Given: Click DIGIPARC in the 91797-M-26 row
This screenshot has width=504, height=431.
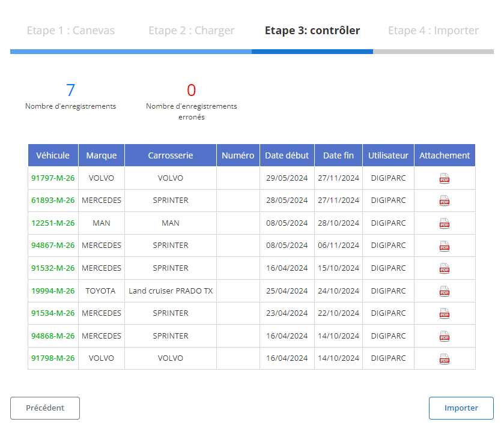Looking at the screenshot, I should [x=388, y=178].
